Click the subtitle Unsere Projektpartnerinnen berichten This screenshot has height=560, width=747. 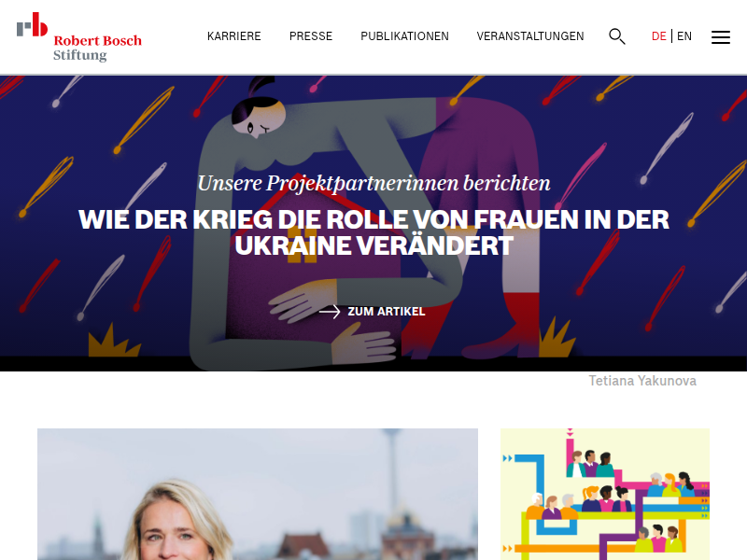[374, 183]
